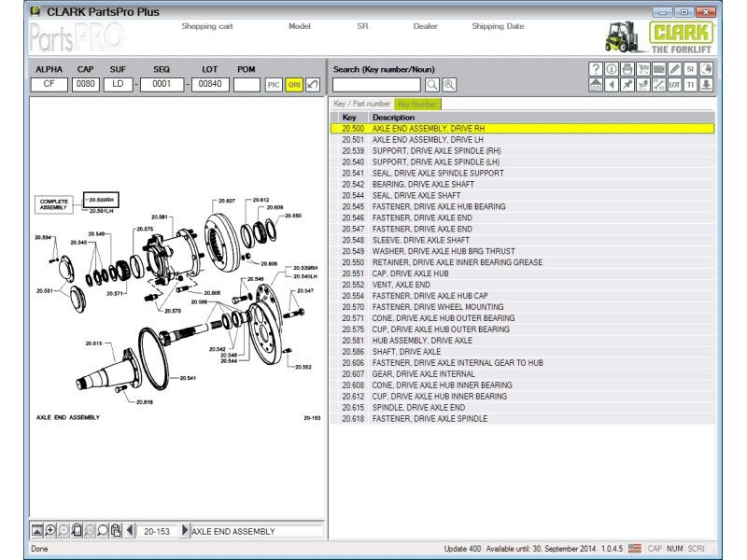Click the Search key number input box
747x560 pixels.
(377, 85)
